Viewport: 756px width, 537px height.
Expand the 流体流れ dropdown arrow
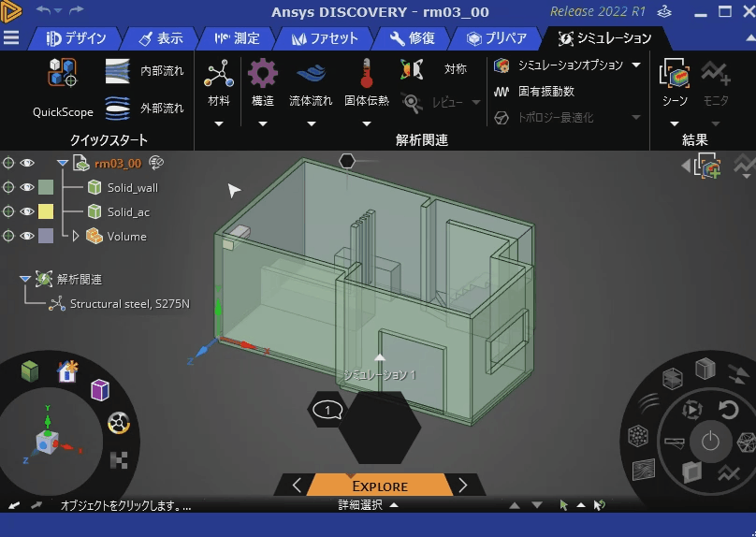point(312,123)
